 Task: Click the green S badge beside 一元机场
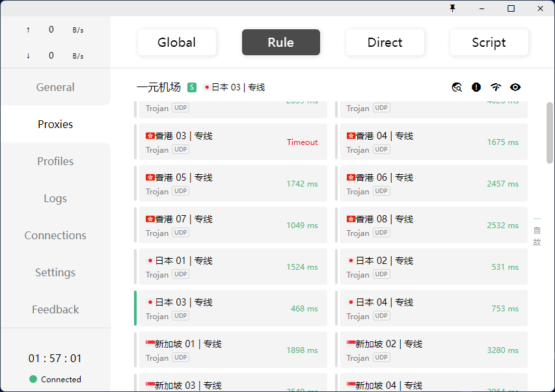point(192,87)
